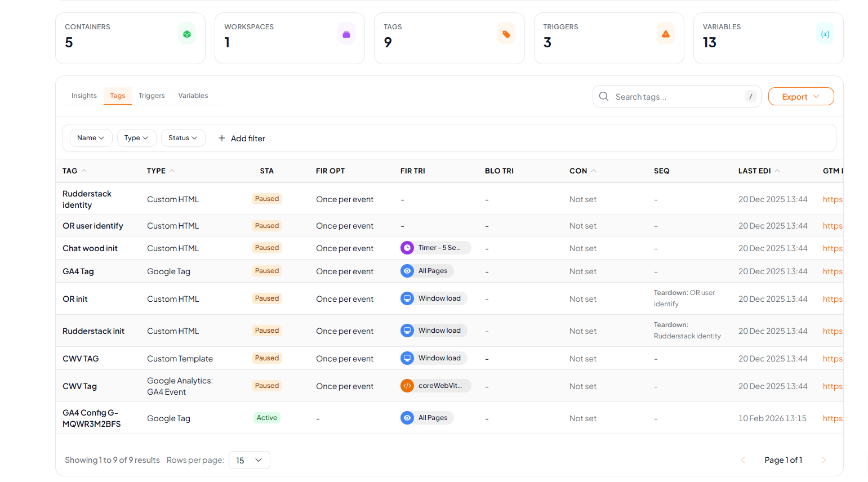
Task: Click the Tags summary card
Action: pos(449,38)
